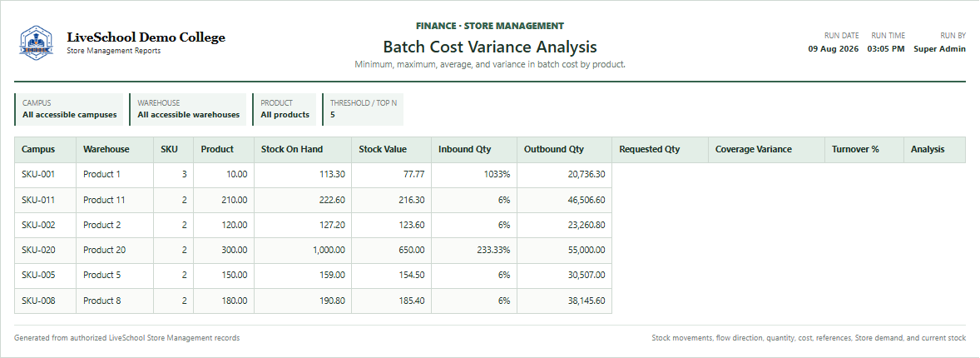
Task: Click the Stock movements footer description
Action: tap(809, 338)
